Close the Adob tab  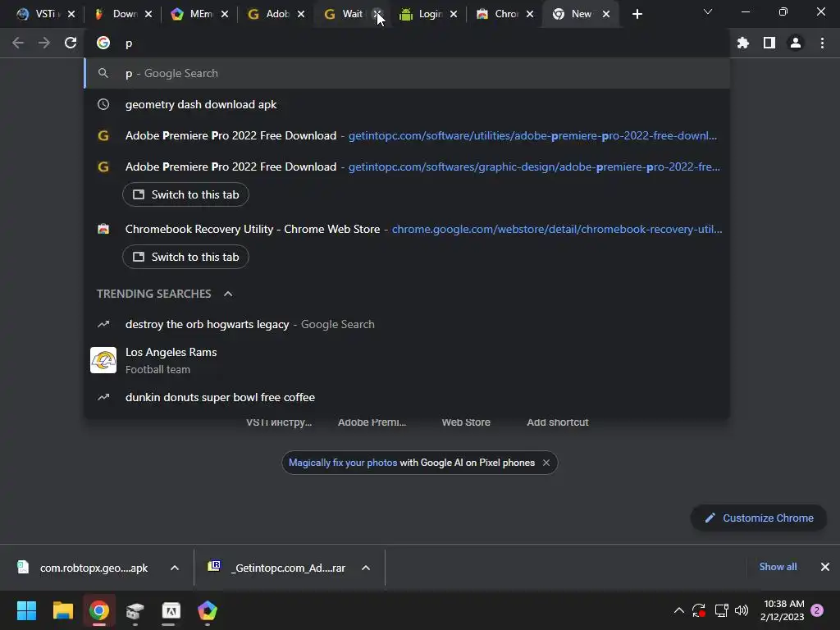(301, 15)
